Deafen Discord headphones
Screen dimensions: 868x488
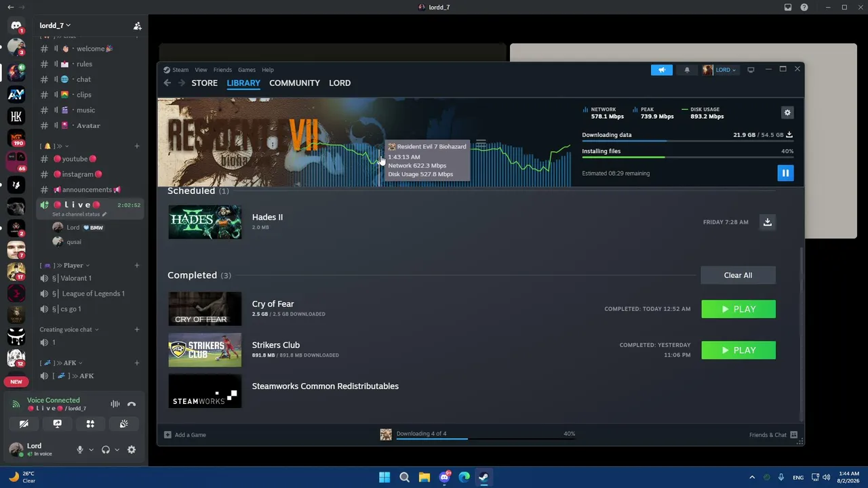(105, 449)
